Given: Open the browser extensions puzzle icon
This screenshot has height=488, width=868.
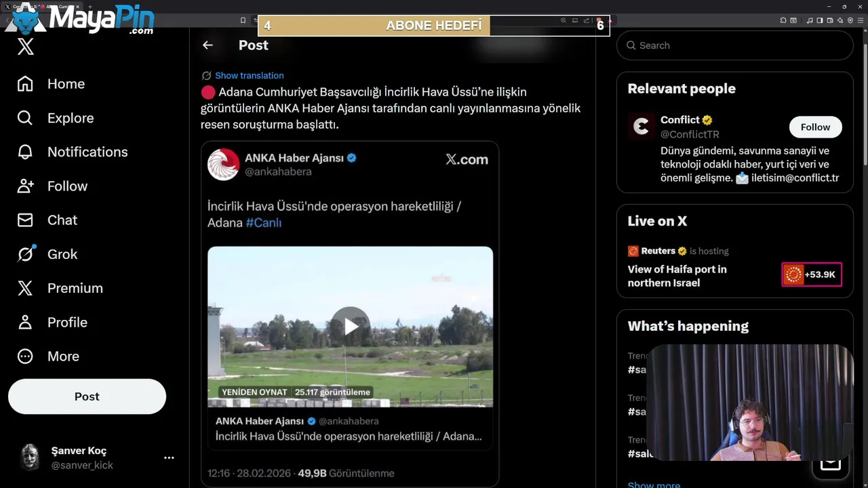Looking at the screenshot, I should pos(783,20).
